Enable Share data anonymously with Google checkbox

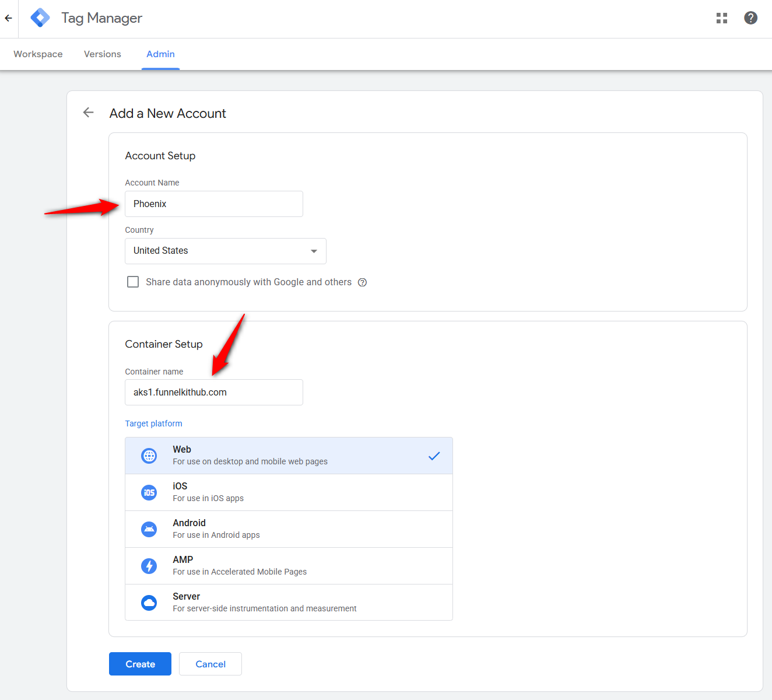click(133, 282)
